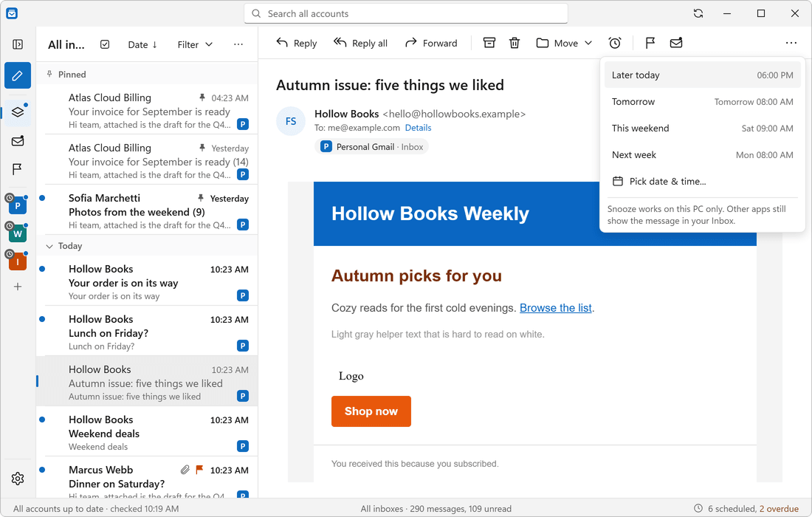Click the pin icon on Sofia Marchetti email
Viewport: 812px width, 517px height.
[x=201, y=198]
